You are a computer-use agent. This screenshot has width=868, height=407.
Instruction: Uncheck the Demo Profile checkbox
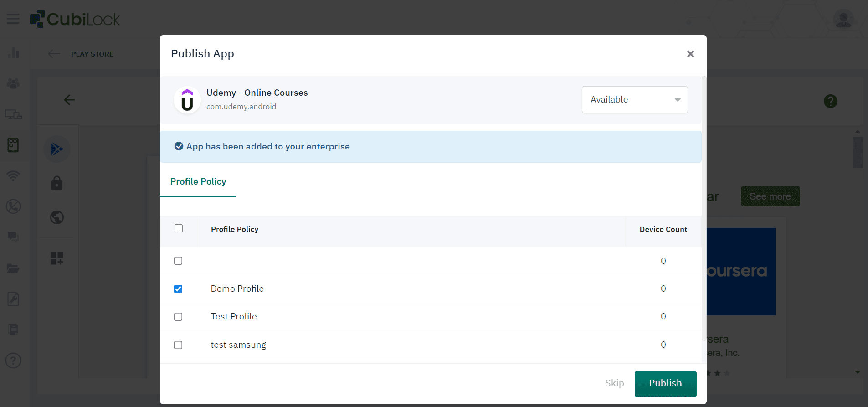(x=178, y=289)
